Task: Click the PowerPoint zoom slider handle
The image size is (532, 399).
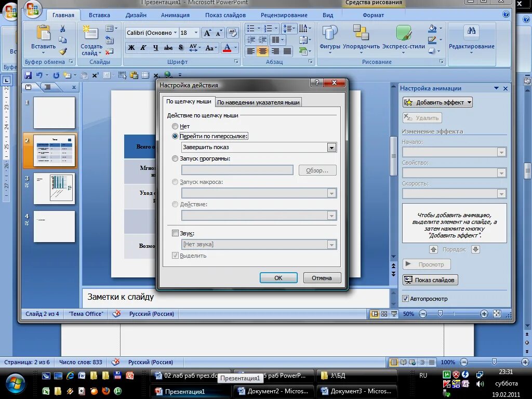Action: click(440, 314)
